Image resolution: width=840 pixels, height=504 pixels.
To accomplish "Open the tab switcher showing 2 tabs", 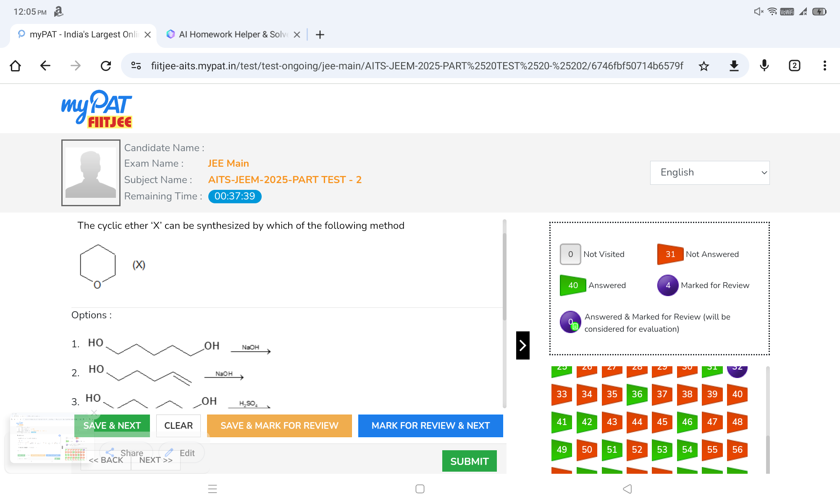I will pos(795,66).
